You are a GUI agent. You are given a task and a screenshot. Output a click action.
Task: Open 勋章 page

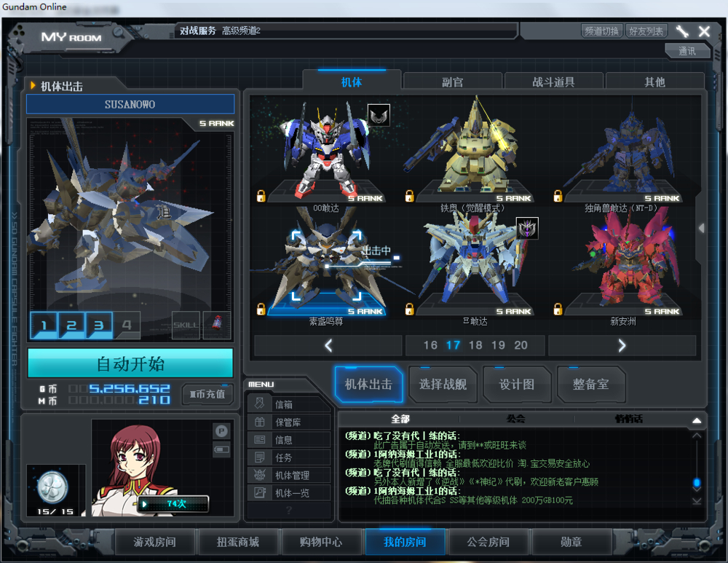click(571, 542)
